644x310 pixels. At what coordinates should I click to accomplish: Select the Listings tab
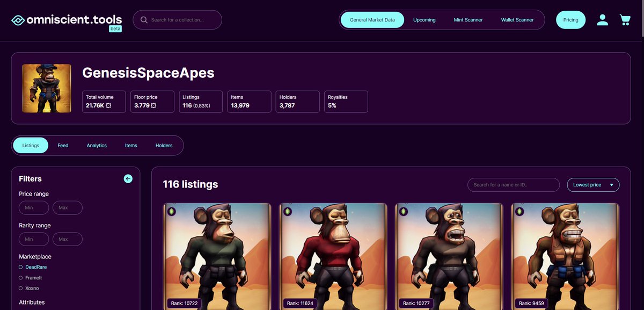31,146
